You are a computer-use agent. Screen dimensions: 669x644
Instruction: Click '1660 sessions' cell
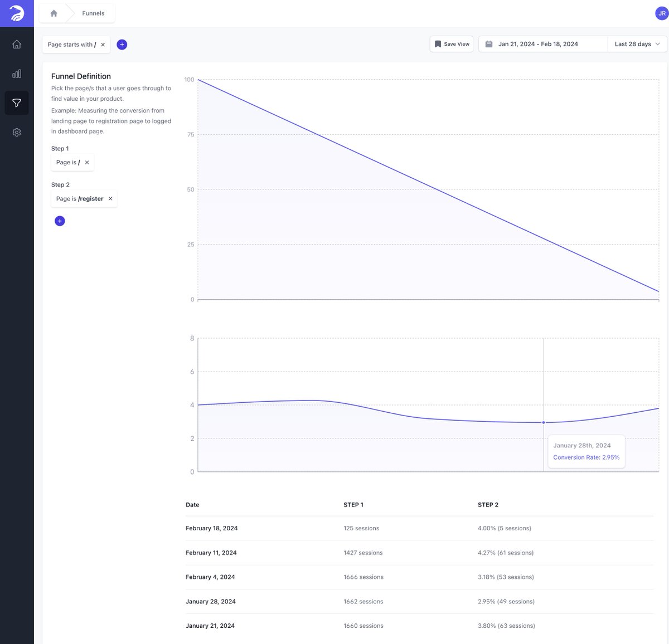pyautogui.click(x=363, y=626)
